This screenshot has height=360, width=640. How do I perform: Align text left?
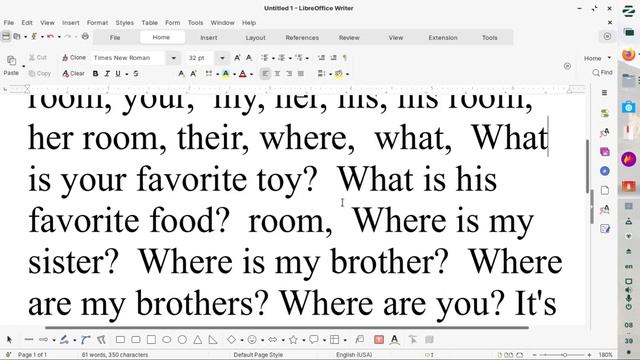pos(265,74)
